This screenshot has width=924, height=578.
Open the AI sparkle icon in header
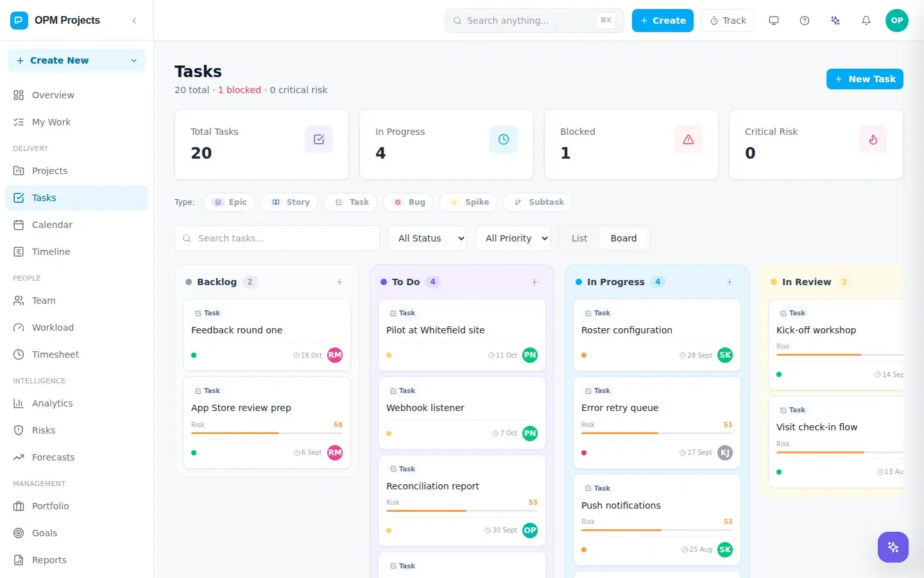point(835,21)
